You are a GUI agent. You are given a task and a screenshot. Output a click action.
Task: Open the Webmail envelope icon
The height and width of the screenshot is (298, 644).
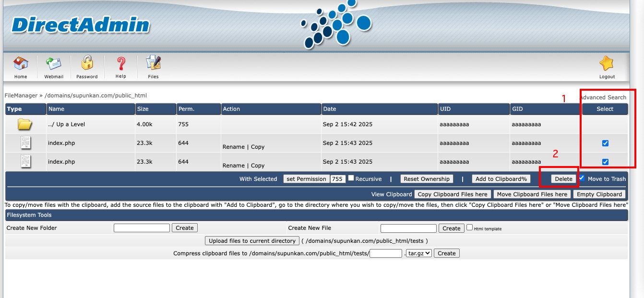click(54, 63)
